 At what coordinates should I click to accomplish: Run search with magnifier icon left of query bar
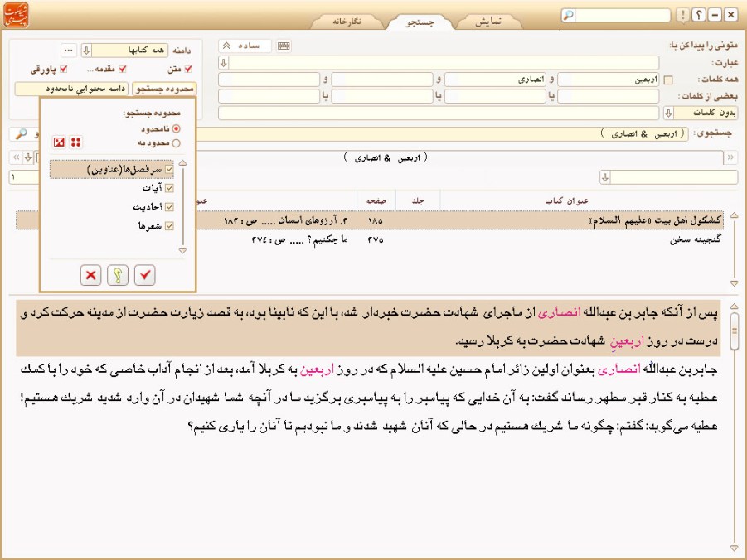pyautogui.click(x=21, y=134)
